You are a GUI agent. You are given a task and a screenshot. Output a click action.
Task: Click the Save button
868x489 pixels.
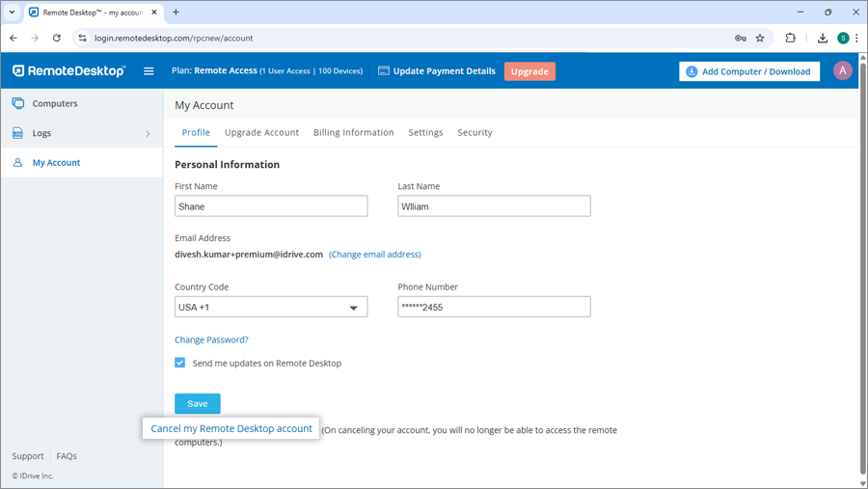(x=198, y=403)
